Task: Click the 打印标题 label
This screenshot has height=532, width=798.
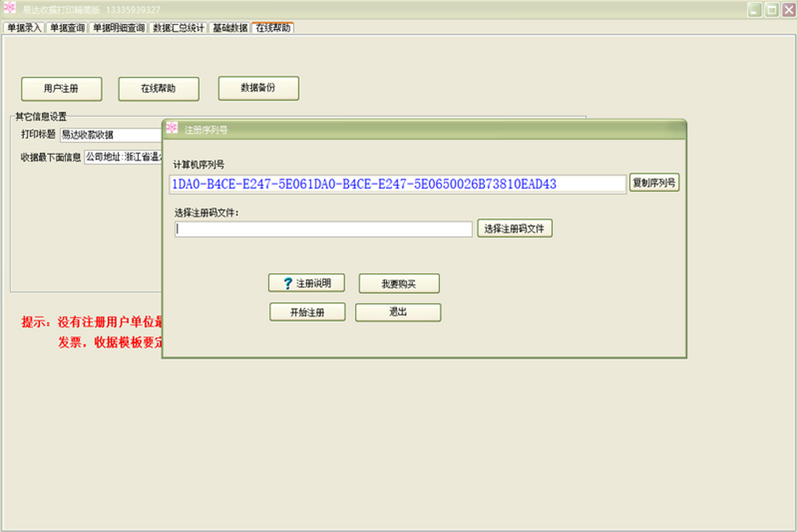Action: click(38, 134)
